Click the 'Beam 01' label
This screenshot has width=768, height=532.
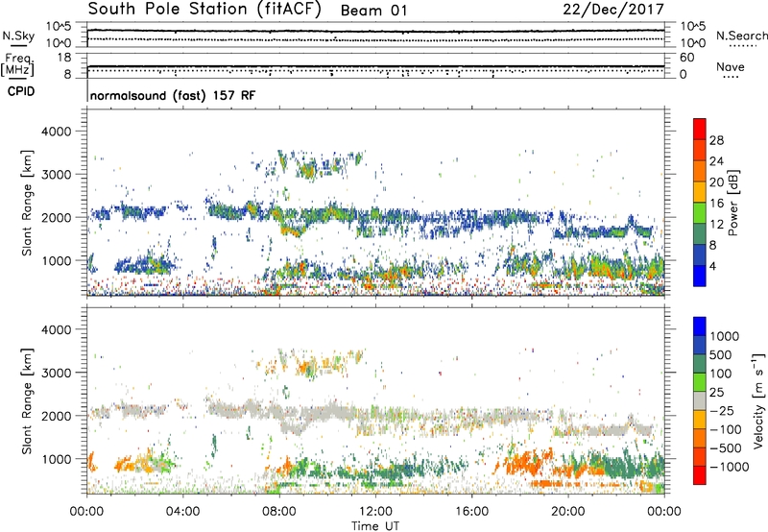373,11
